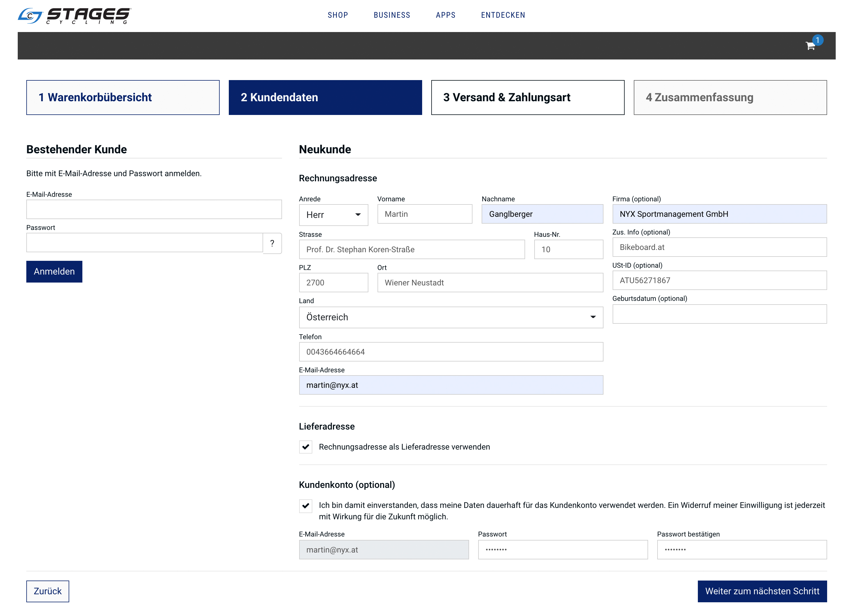Click the Nachname field containing Ganglberger
Image resolution: width=846 pixels, height=616 pixels.
pyautogui.click(x=542, y=214)
